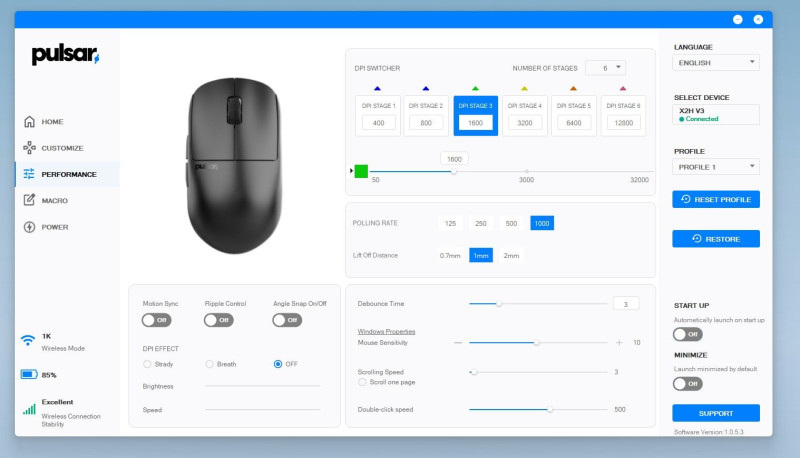This screenshot has height=458, width=800.
Task: Select the OFF DPI effect radio
Action: click(278, 364)
